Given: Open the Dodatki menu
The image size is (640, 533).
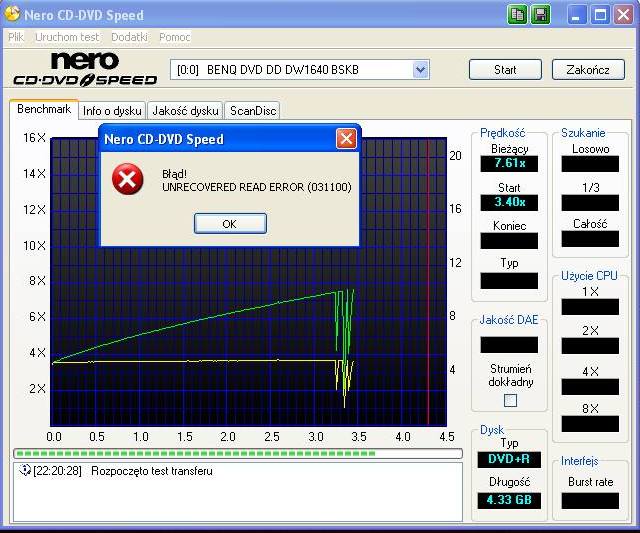Looking at the screenshot, I should point(129,37).
